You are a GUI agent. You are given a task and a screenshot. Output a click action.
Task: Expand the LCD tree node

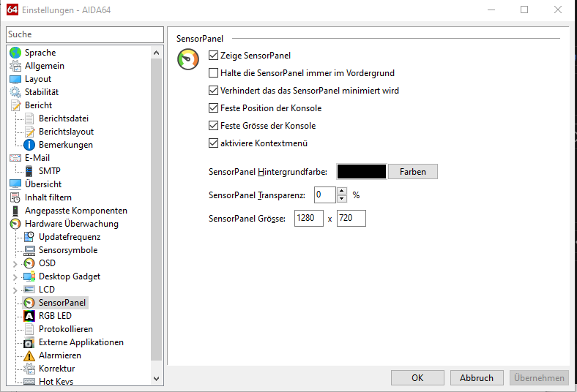(x=15, y=290)
